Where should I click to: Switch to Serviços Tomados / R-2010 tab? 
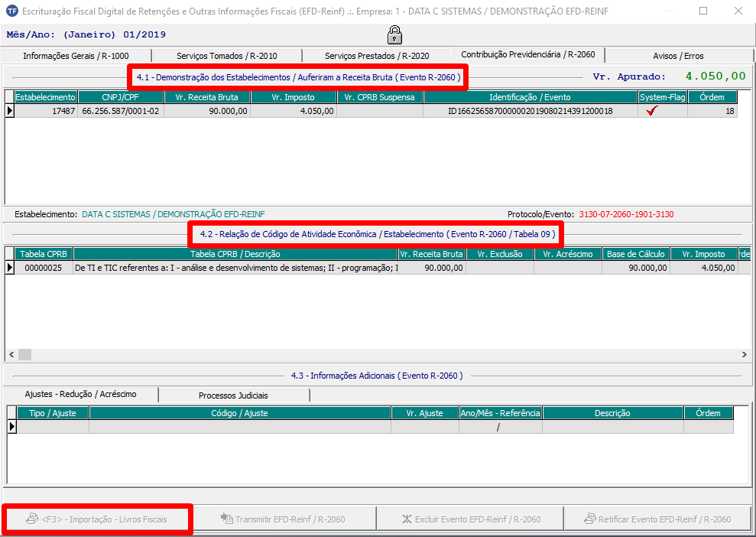tap(226, 56)
